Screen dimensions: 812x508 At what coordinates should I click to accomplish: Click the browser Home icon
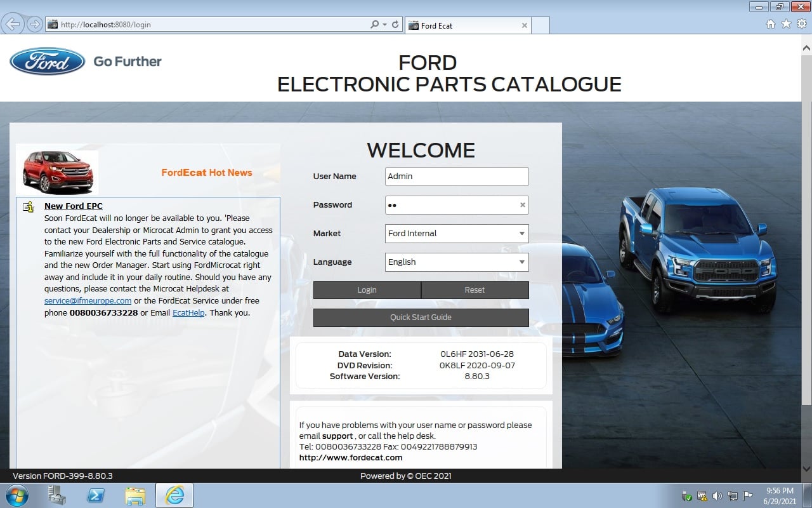[771, 24]
